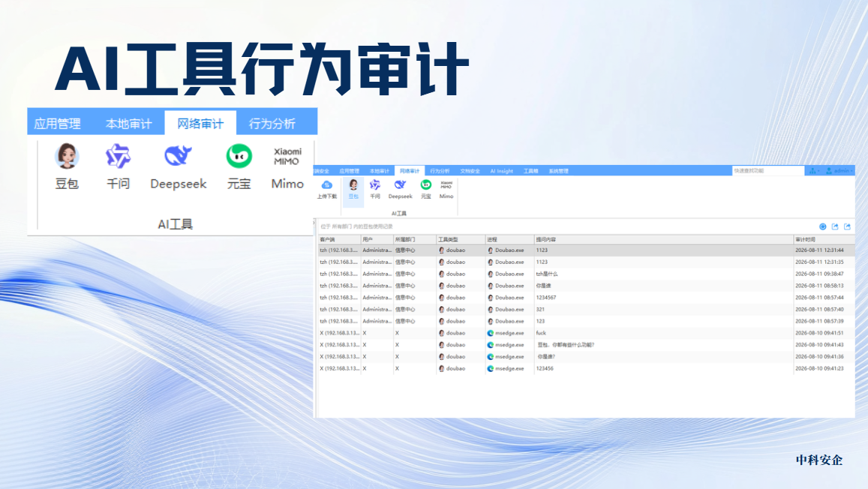
Task: Click client cell X in 09:41:51 row
Action: [x=339, y=334]
